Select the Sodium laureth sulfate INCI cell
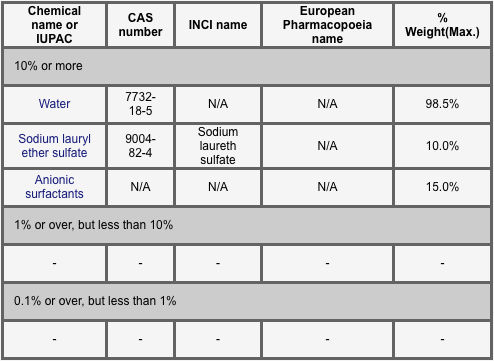Screen dimensions: 494x361 click(x=218, y=146)
